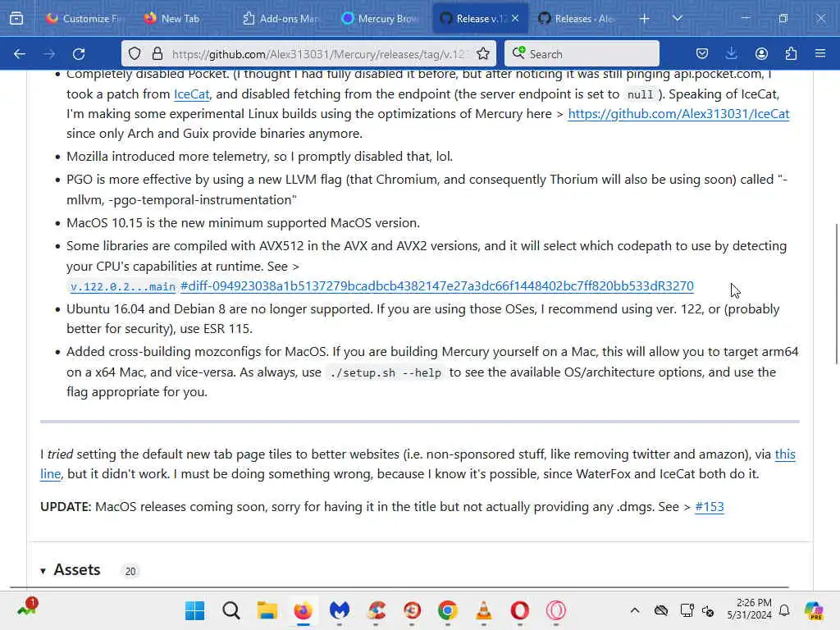Switch to the Mercury Browser tab
Screen dimensions: 840x630
click(x=381, y=18)
